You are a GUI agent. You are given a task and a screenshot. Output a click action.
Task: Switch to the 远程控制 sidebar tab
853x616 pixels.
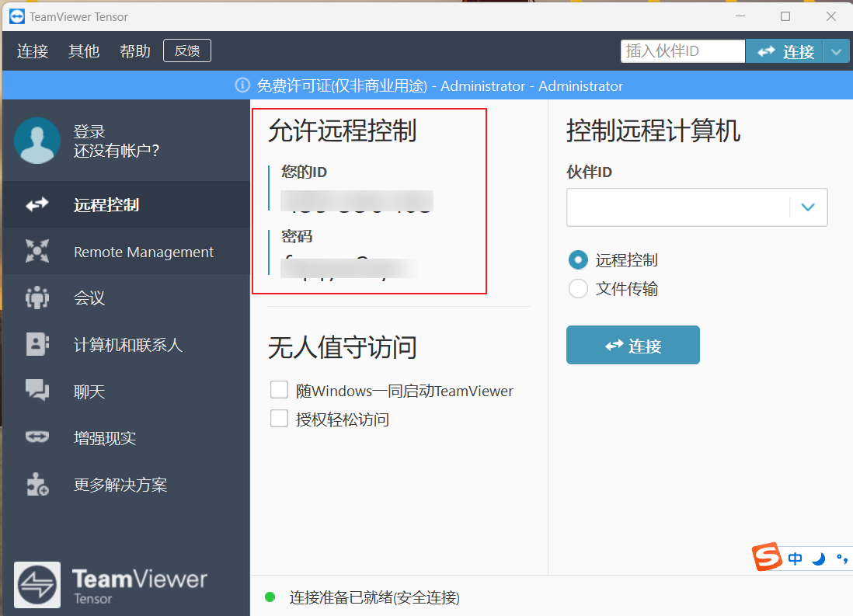point(126,204)
